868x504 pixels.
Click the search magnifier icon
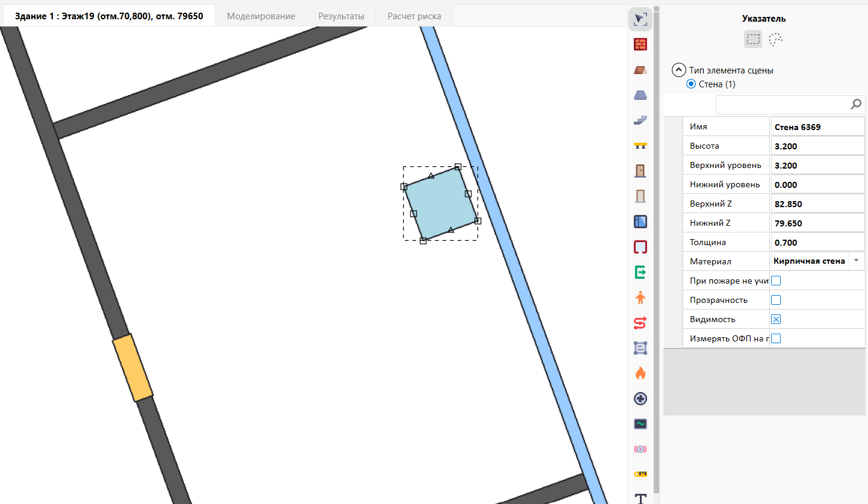coord(856,104)
